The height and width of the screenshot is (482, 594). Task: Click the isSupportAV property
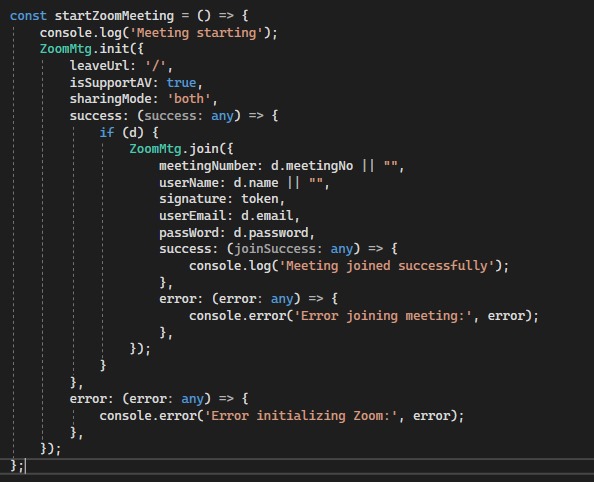click(x=111, y=83)
